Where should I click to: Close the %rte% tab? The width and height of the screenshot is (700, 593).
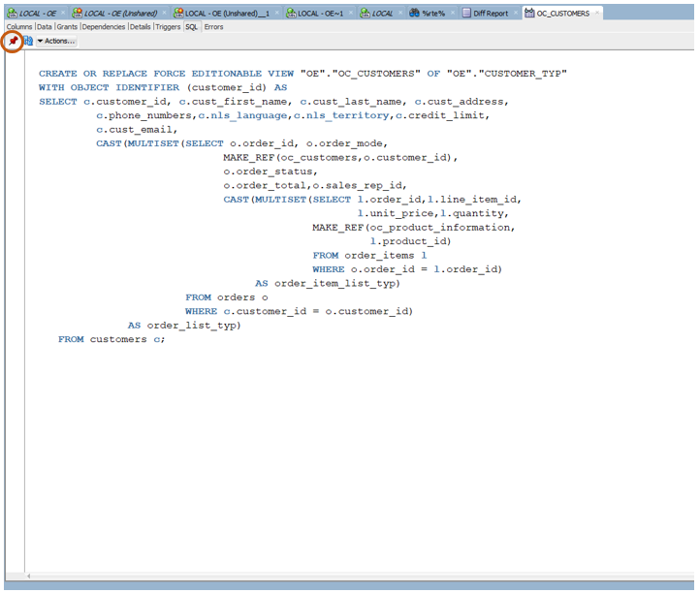(x=453, y=13)
